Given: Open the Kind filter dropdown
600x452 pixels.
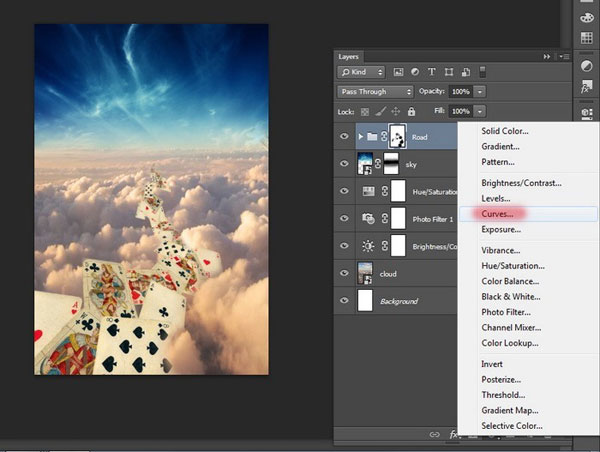Looking at the screenshot, I should (361, 72).
